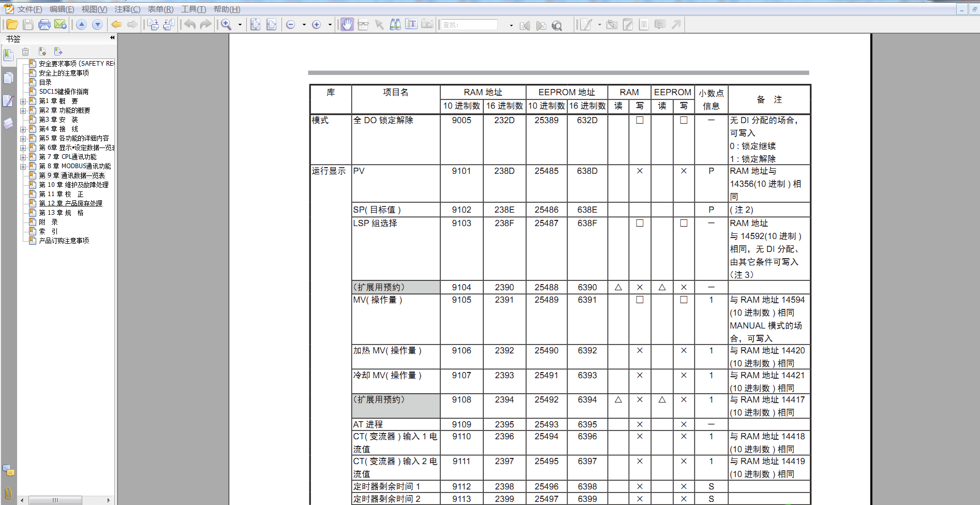This screenshot has height=505, width=980.
Task: Click inside the 查找 search field
Action: tap(469, 25)
